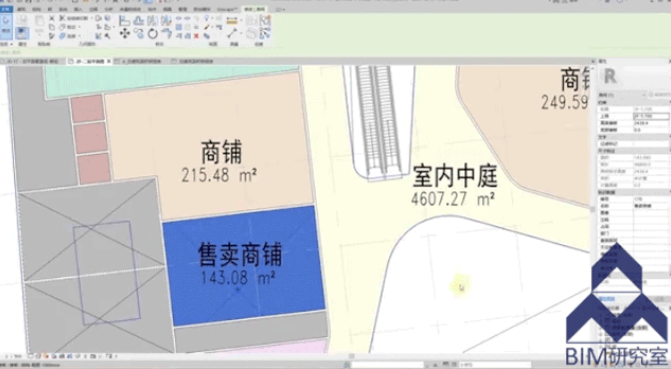
Task: Open the Enscape ribbon tab
Action: click(x=227, y=9)
